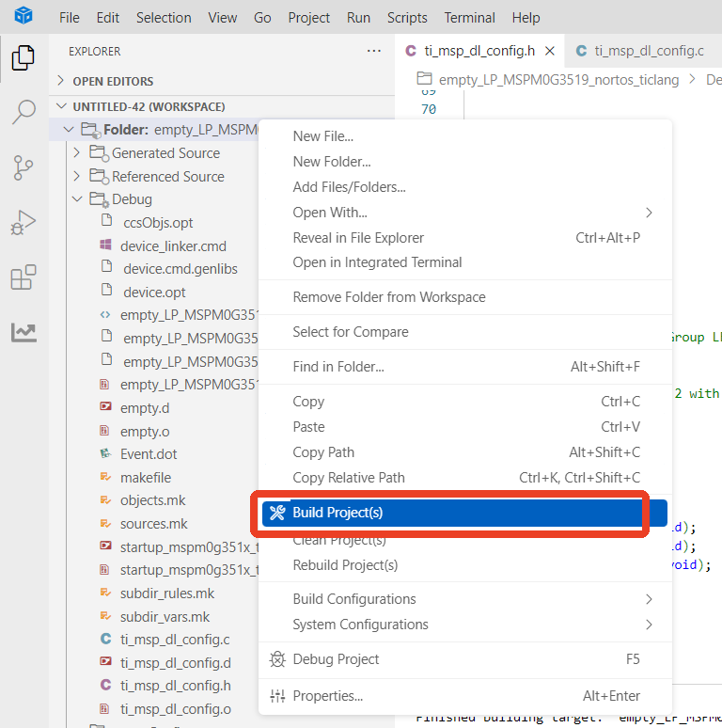The image size is (722, 728).
Task: Click the breadcrumb folder icon
Action: [x=424, y=78]
